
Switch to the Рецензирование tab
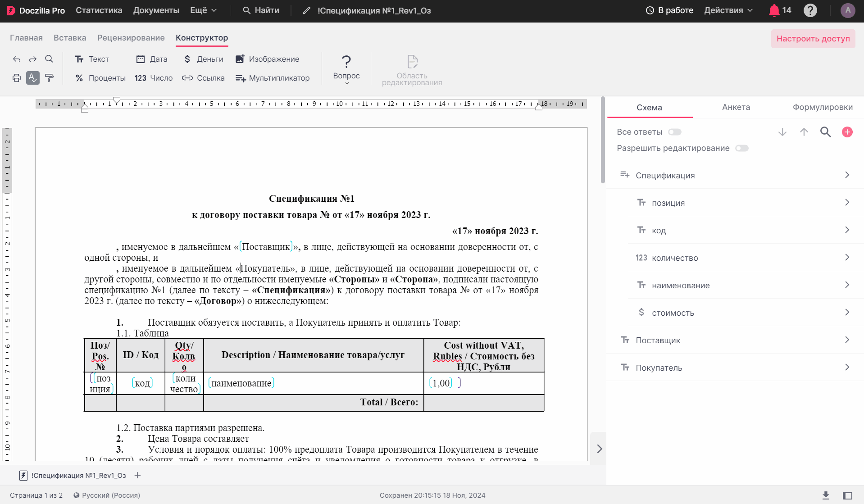(x=131, y=38)
